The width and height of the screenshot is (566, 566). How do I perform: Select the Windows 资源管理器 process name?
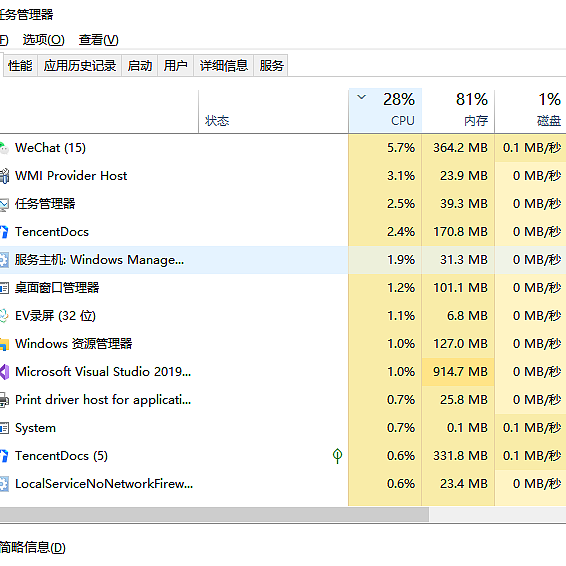tap(74, 344)
